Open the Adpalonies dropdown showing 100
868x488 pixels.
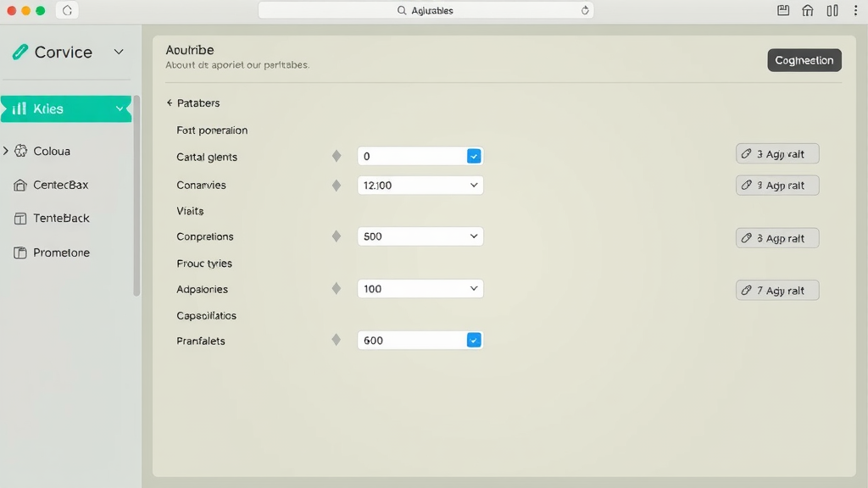tap(420, 289)
